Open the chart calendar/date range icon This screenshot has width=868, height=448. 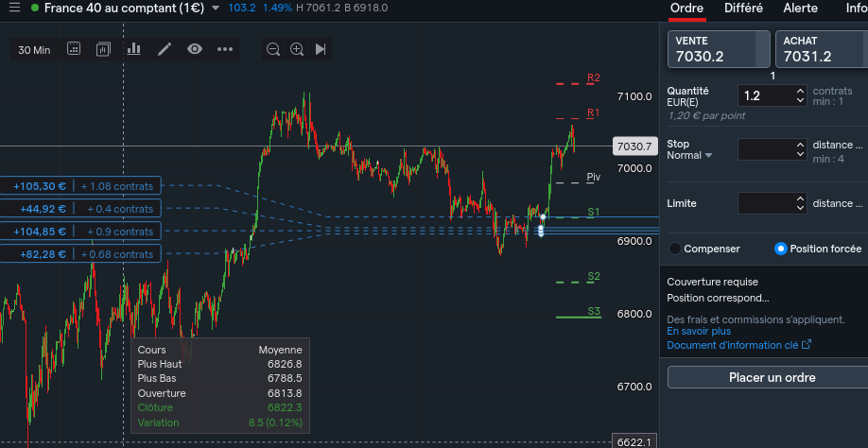point(74,48)
